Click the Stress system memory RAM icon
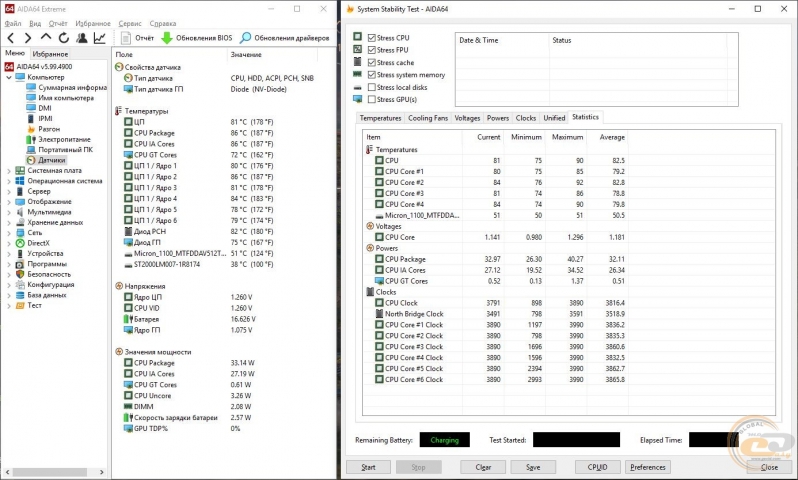798x480 pixels. [357, 74]
